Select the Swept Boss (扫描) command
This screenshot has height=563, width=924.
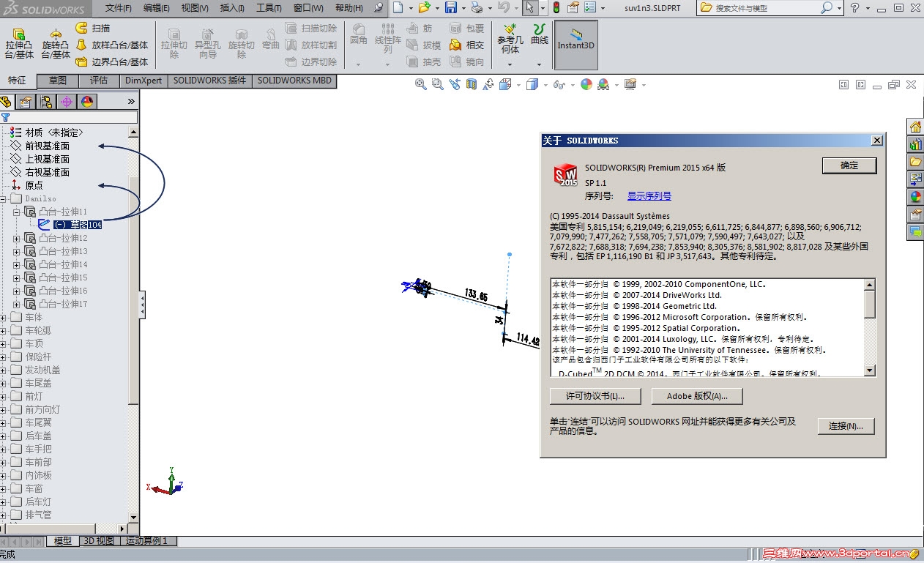click(x=93, y=28)
